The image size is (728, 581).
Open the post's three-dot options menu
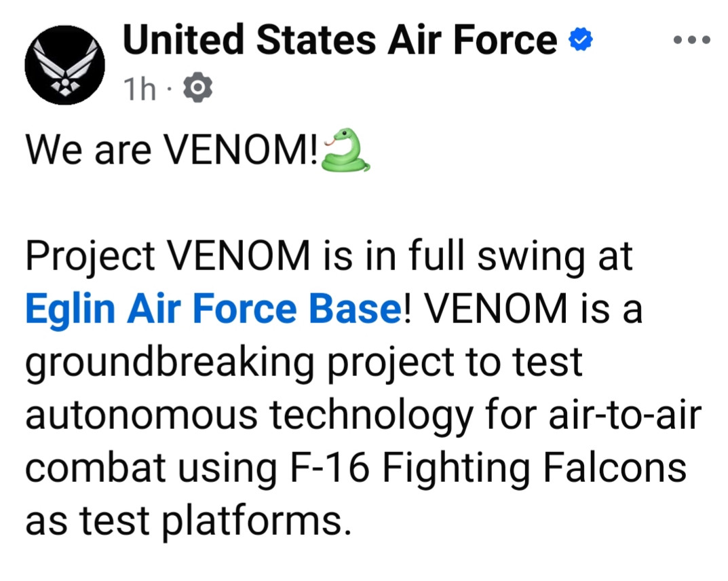point(691,41)
